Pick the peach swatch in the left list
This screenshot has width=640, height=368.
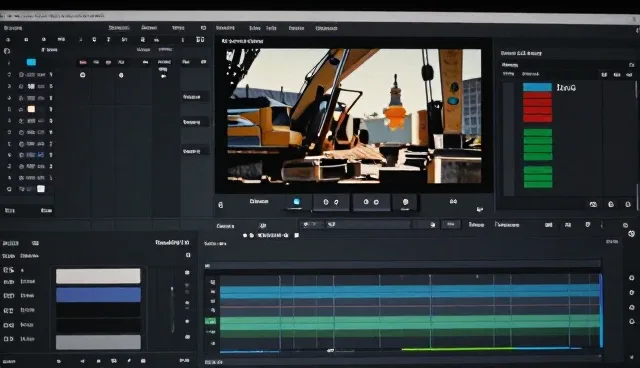click(x=31, y=109)
